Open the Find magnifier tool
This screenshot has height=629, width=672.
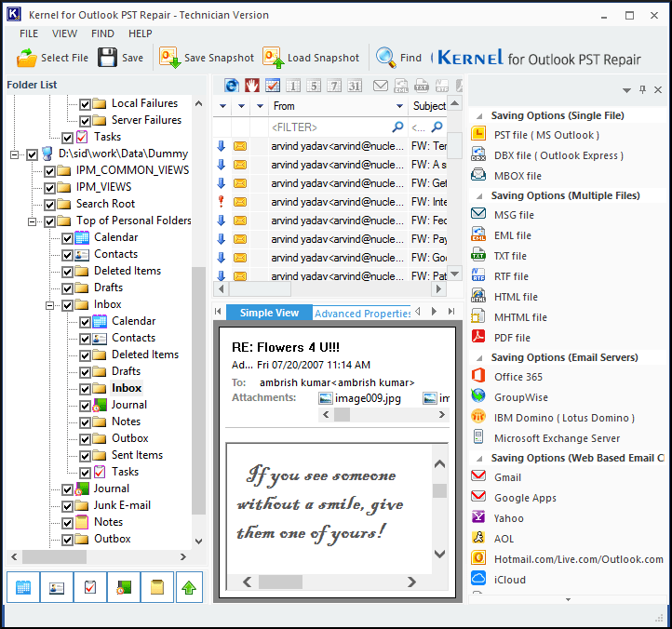tap(385, 58)
